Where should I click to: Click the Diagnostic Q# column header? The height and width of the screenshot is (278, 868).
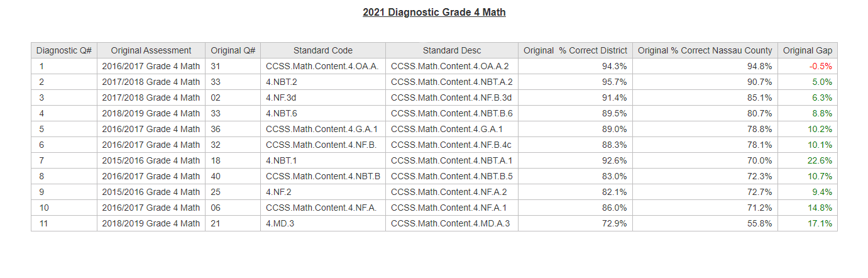64,50
